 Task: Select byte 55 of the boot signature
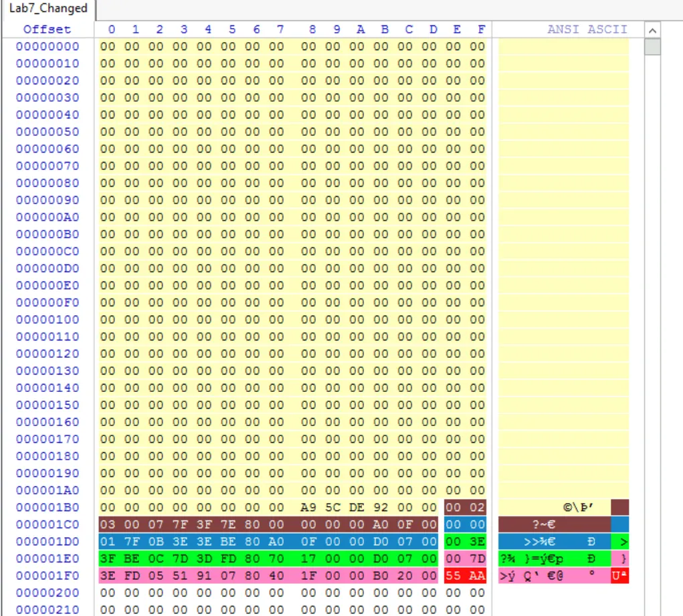(x=453, y=576)
